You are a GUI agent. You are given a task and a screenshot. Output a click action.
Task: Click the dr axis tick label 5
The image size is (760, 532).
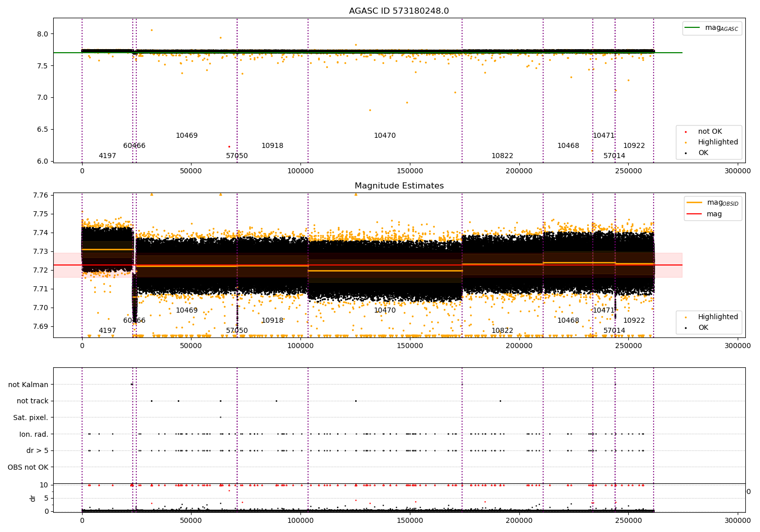46,498
